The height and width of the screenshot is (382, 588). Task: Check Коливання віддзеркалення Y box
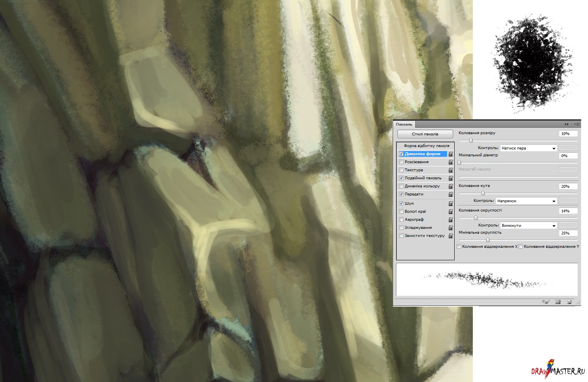521,246
